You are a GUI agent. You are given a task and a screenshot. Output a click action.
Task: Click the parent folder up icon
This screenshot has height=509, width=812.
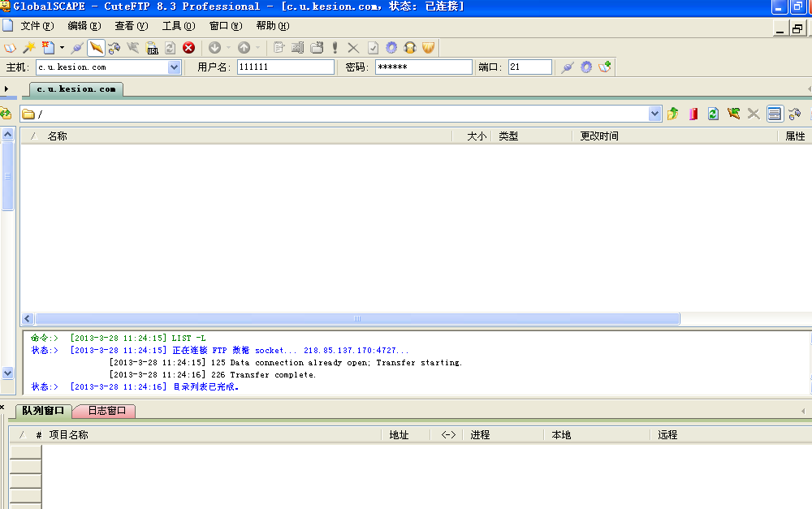point(672,114)
